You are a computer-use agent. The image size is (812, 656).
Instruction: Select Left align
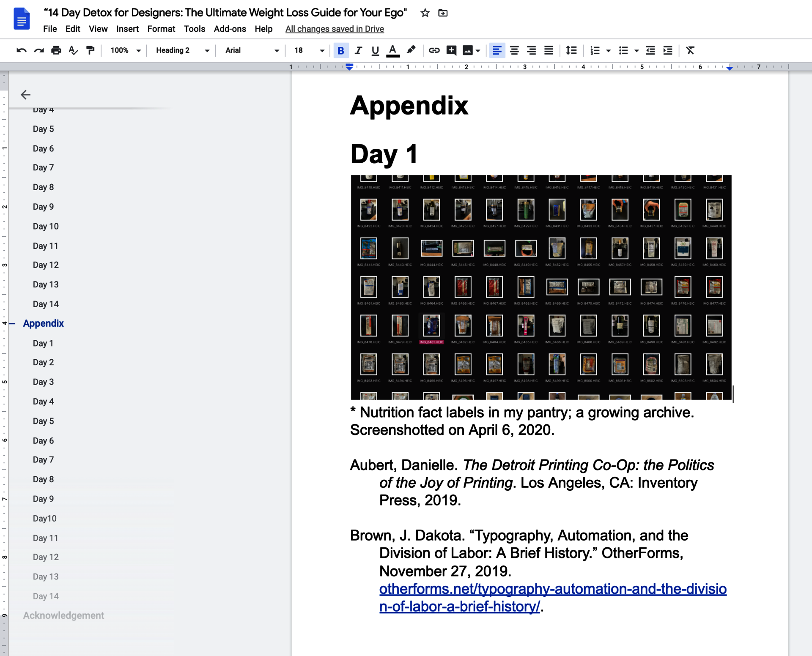pyautogui.click(x=497, y=51)
